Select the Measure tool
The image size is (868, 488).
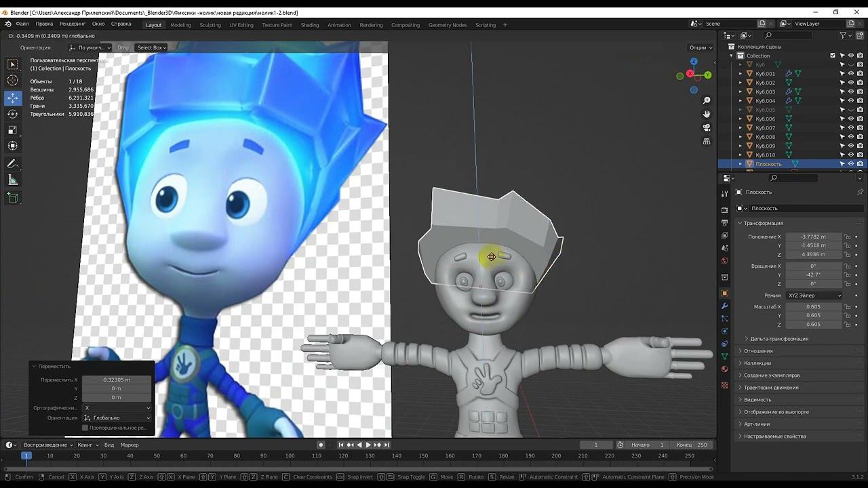[13, 180]
